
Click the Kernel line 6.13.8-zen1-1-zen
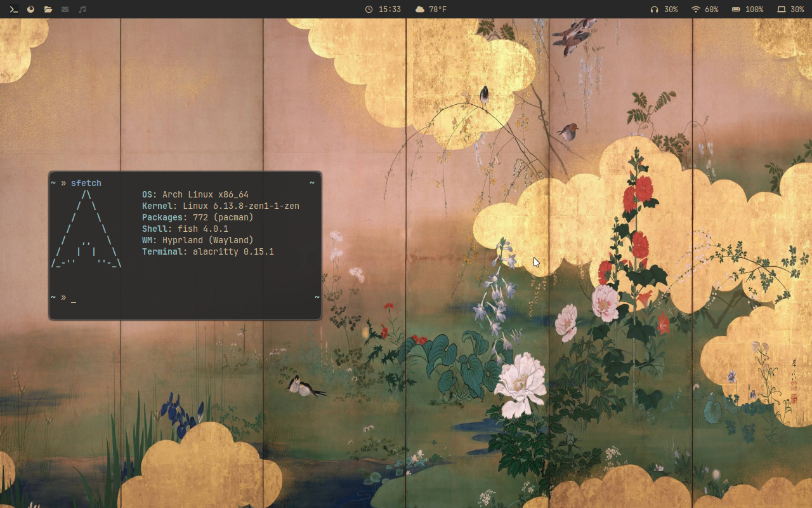pyautogui.click(x=221, y=206)
